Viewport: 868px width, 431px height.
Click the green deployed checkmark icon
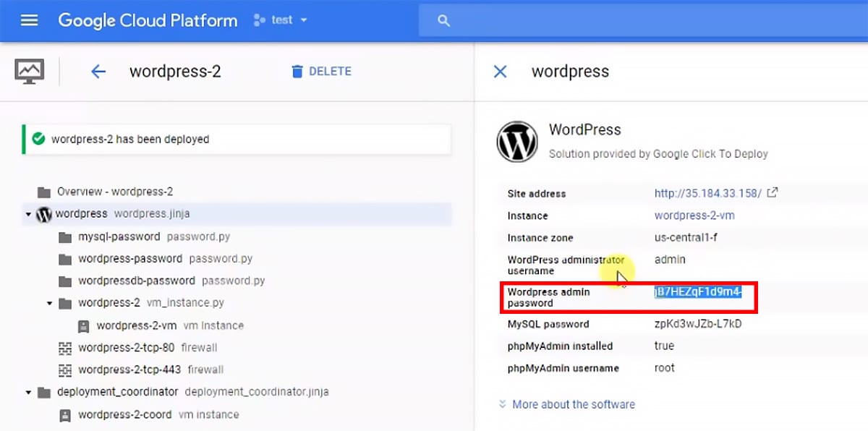(x=39, y=139)
